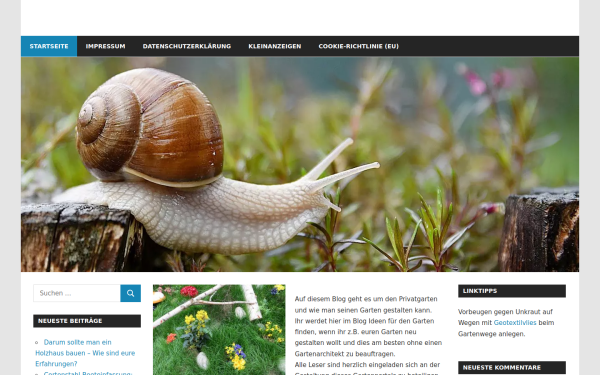The width and height of the screenshot is (600, 375).
Task: Open post 'Darum sollte man ein Holzhaus bauen'
Action: click(x=85, y=353)
